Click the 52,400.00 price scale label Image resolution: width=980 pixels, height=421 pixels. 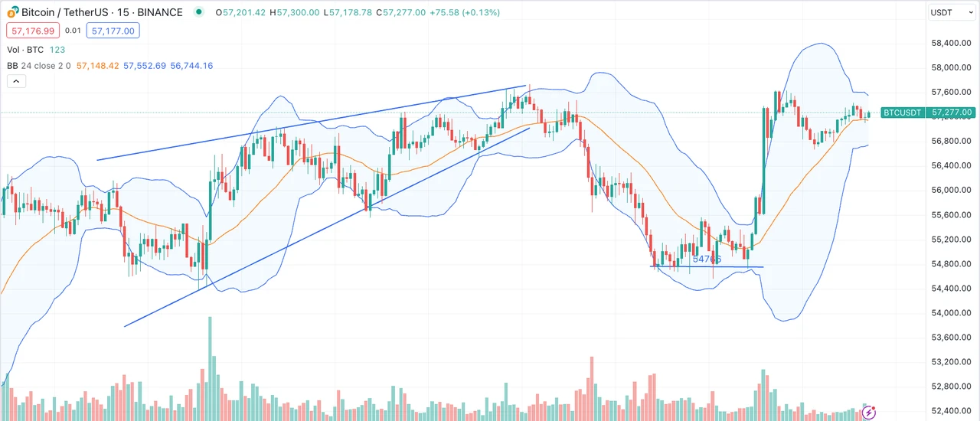[951, 411]
